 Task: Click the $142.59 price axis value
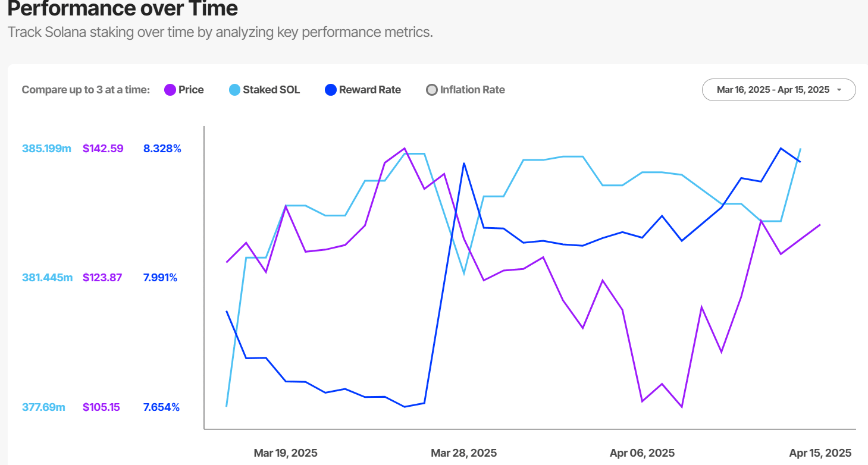click(103, 149)
